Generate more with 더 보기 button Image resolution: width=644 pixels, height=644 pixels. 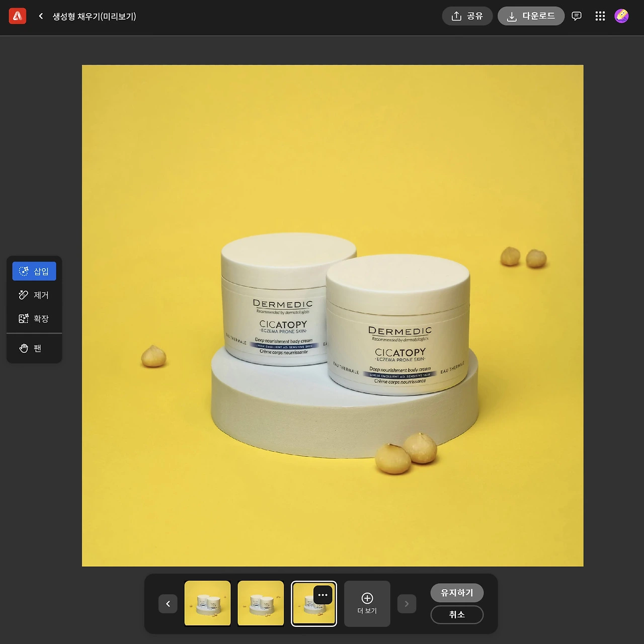pyautogui.click(x=367, y=604)
